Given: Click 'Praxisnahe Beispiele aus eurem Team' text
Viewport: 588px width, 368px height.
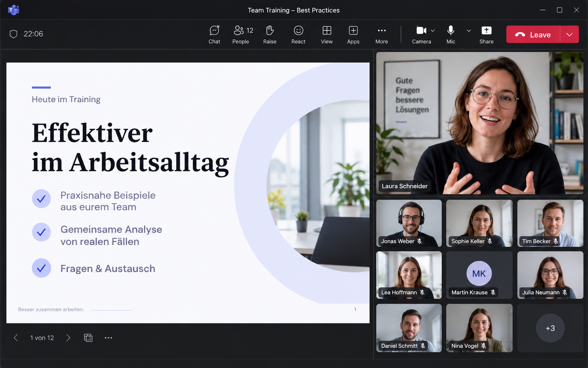Looking at the screenshot, I should 108,201.
